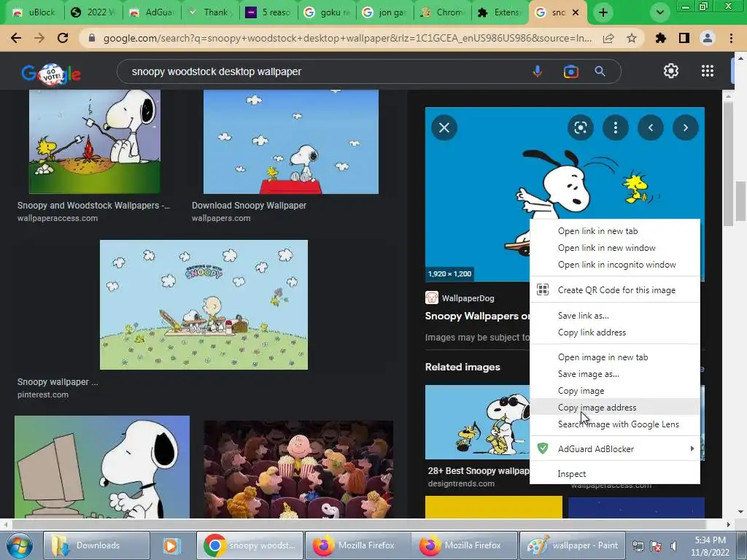This screenshot has height=560, width=747.
Task: Open the Download Snoopy Wallpaper result title
Action: coord(249,205)
